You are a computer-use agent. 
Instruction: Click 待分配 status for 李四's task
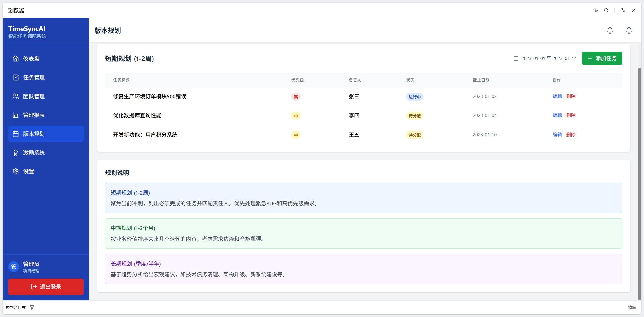coord(415,116)
